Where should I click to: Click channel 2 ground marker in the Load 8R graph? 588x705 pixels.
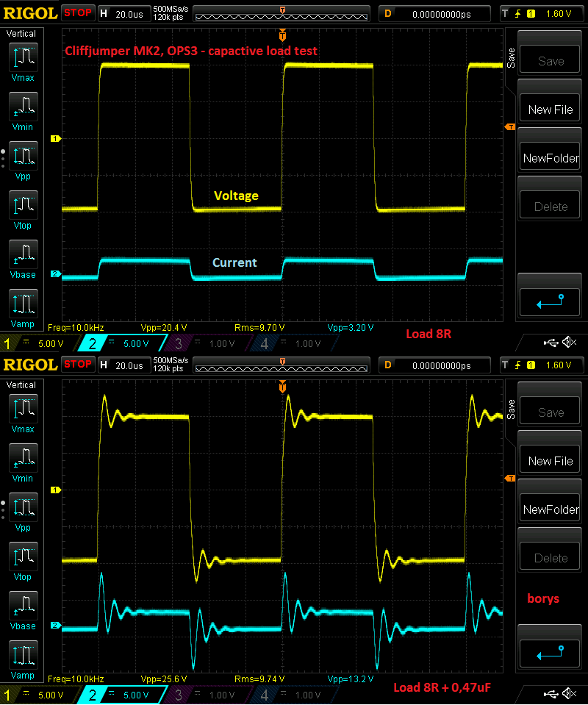coord(55,273)
